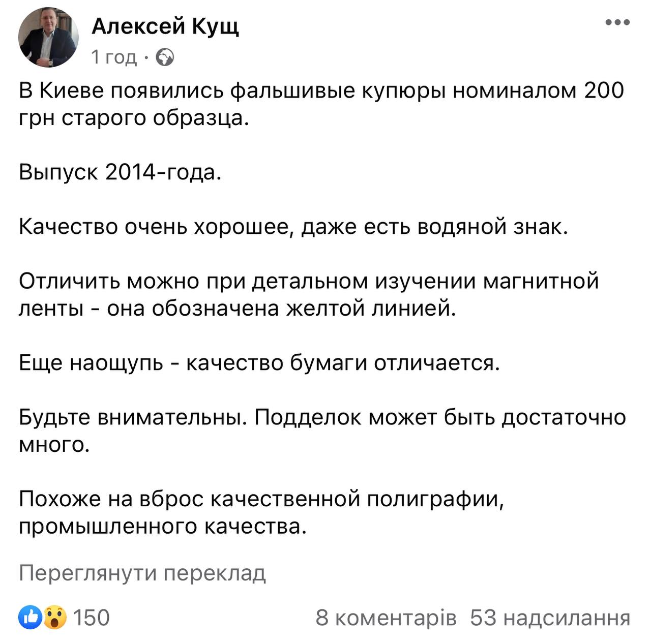651x644 pixels.
Task: Click the paragraph starting 'В Киеве появились'
Action: (321, 91)
